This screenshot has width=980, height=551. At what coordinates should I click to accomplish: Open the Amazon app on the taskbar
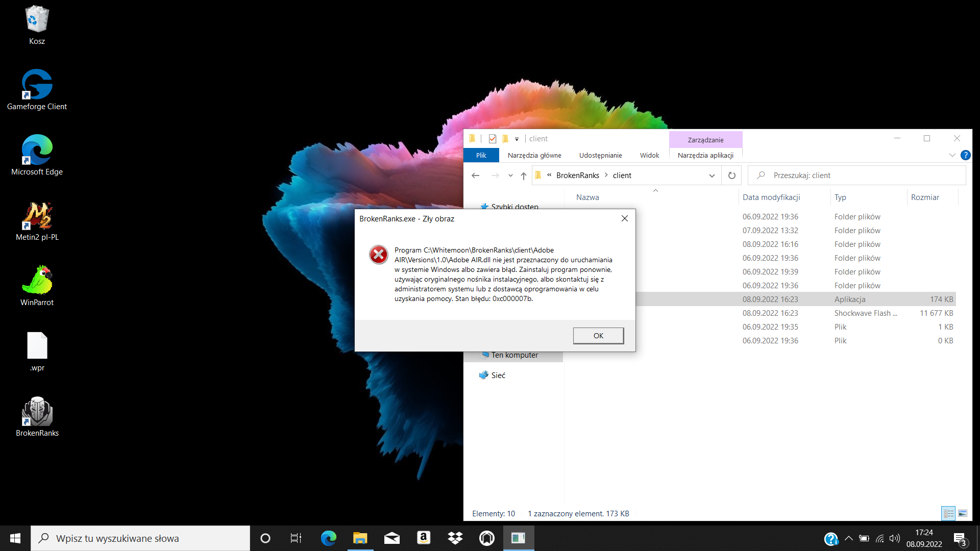pos(423,538)
